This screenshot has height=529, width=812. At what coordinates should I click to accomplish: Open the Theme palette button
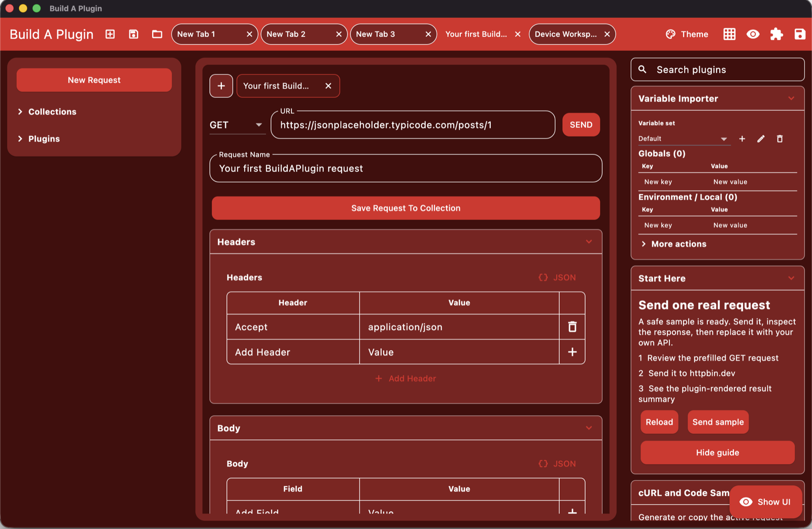point(687,34)
